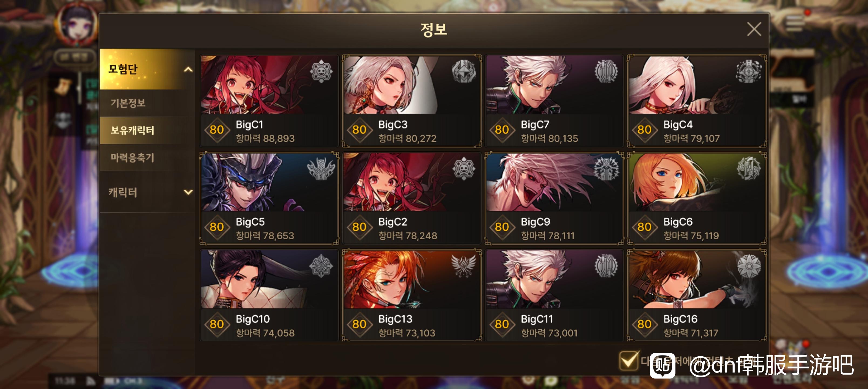Toggle the checkbox at the panel's bottom right
Screen dimensions: 868x389
(628, 361)
